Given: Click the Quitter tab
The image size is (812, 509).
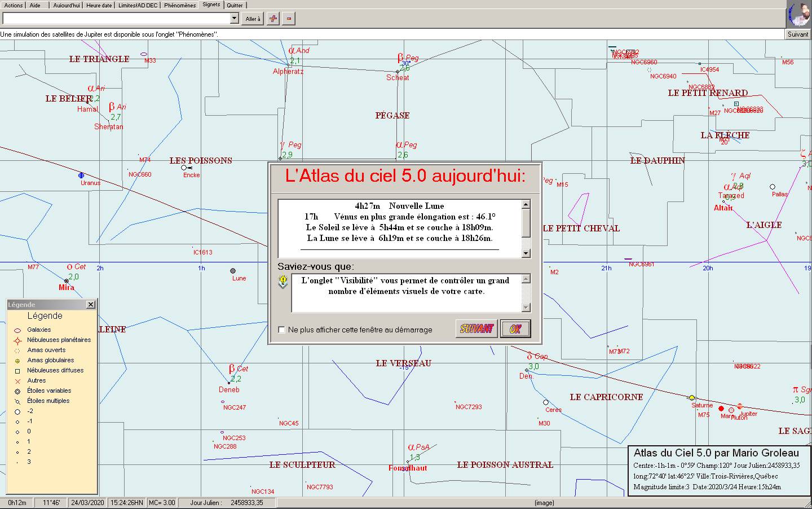Looking at the screenshot, I should (x=235, y=5).
